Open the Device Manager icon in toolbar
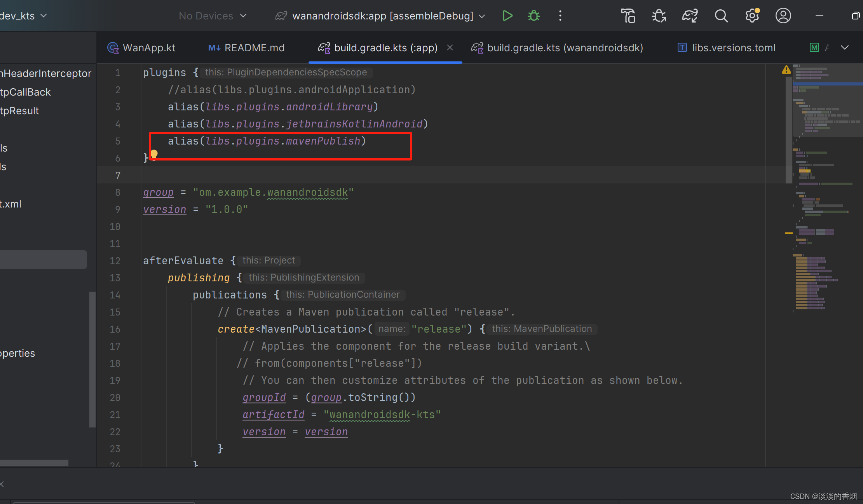The image size is (863, 504). (628, 16)
